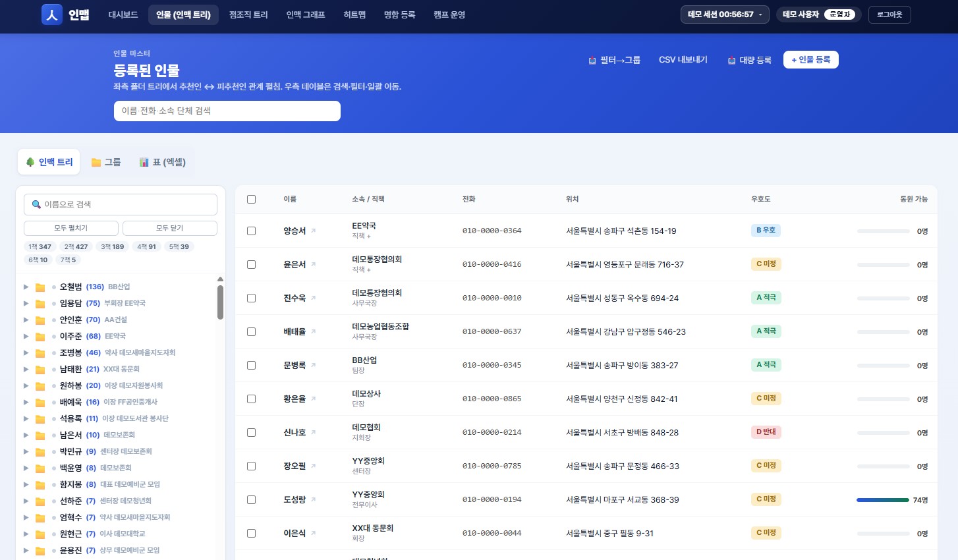Click the folder icon next to 박민규
This screenshot has height=560, width=958.
pyautogui.click(x=40, y=452)
